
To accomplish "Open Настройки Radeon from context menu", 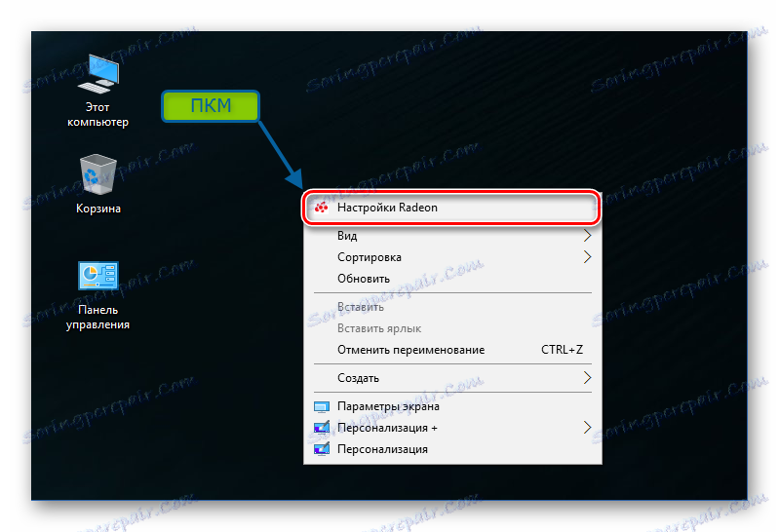I will 451,208.
